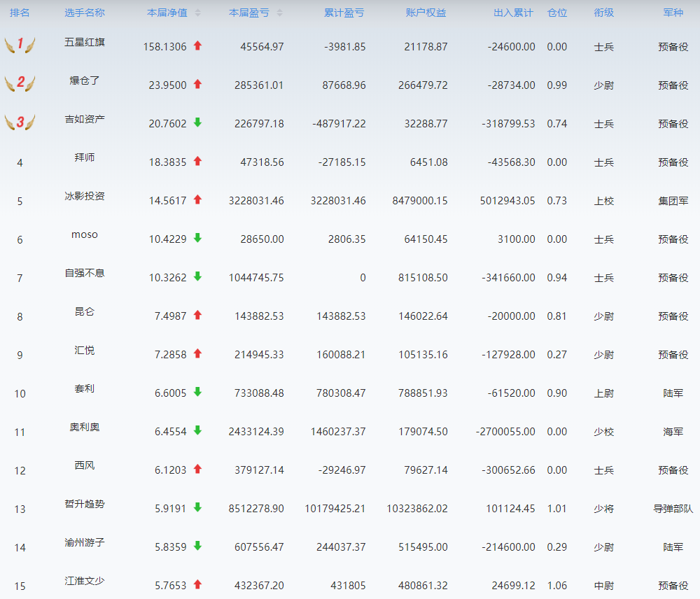This screenshot has height=599, width=700.
Task: Open player 爆仓了
Action: coord(85,80)
